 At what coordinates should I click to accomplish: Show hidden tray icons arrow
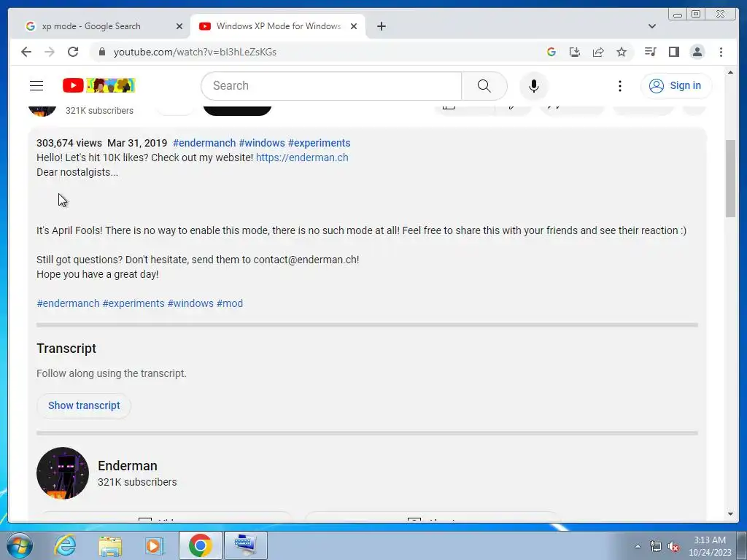(638, 546)
